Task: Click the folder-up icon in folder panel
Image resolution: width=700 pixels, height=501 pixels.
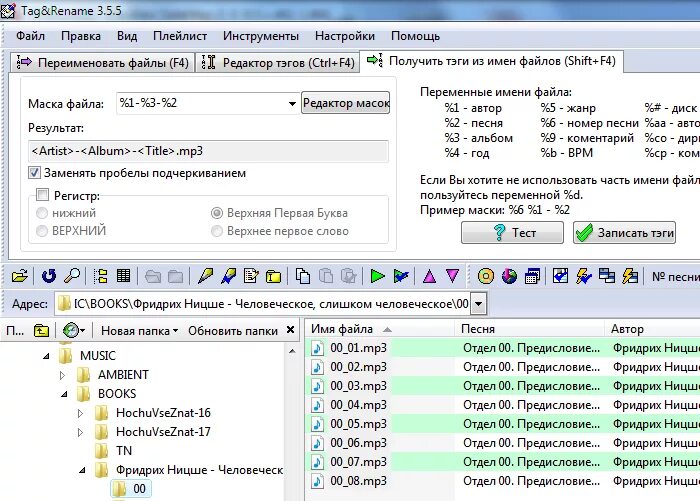Action: point(42,331)
